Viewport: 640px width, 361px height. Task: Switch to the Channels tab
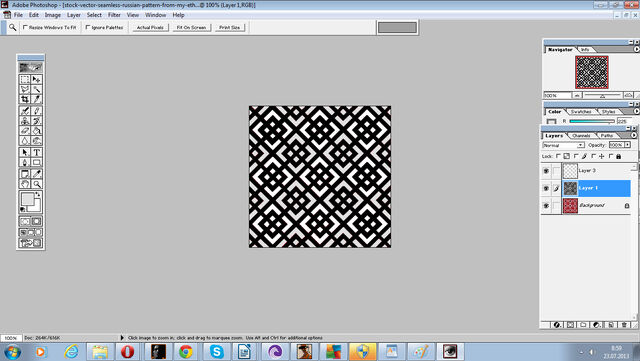pyautogui.click(x=581, y=136)
